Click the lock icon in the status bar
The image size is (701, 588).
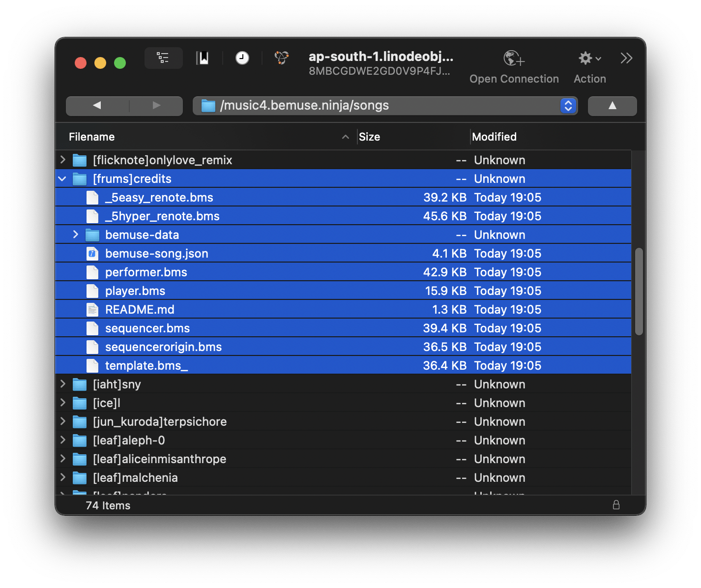point(616,505)
